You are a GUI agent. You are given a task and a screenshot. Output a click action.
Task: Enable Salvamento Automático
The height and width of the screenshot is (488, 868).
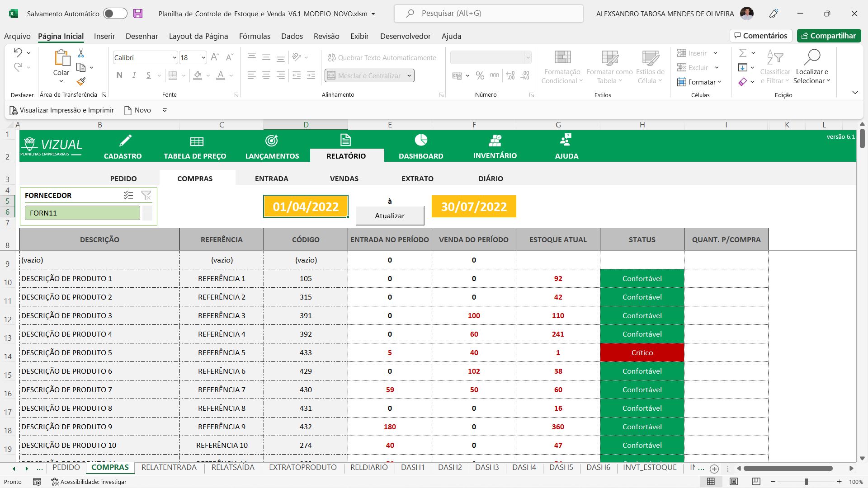pyautogui.click(x=115, y=14)
